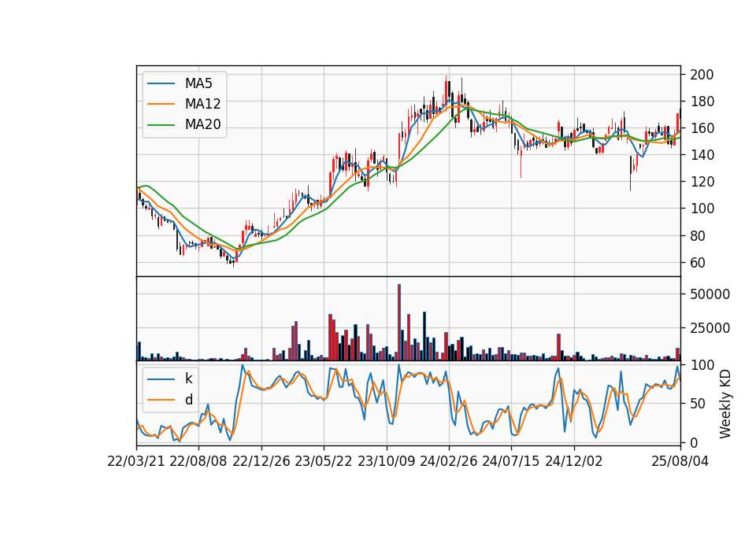Click the d legend label
The height and width of the screenshot is (543, 756).
point(188,400)
